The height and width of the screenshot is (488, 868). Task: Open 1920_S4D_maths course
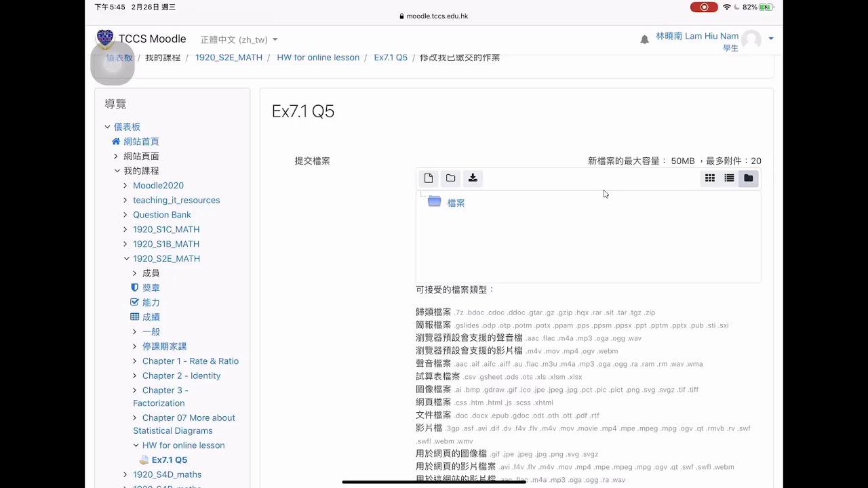pos(167,474)
